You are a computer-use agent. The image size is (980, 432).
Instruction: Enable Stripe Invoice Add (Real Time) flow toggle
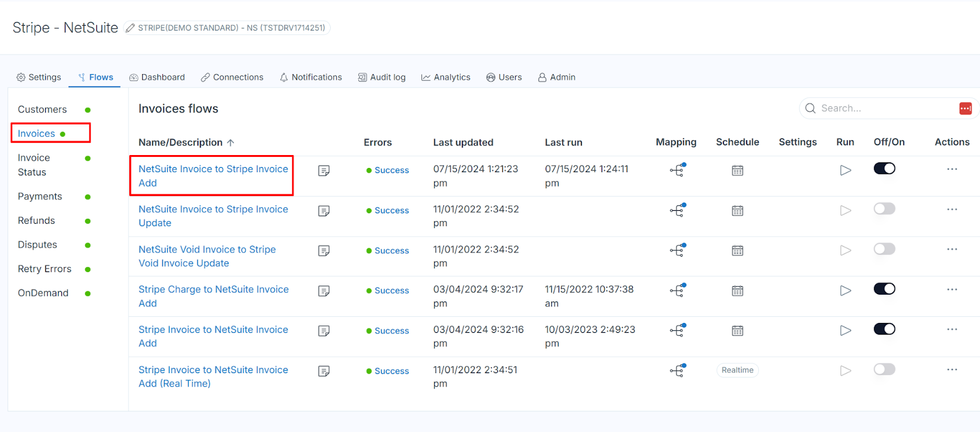tap(884, 369)
